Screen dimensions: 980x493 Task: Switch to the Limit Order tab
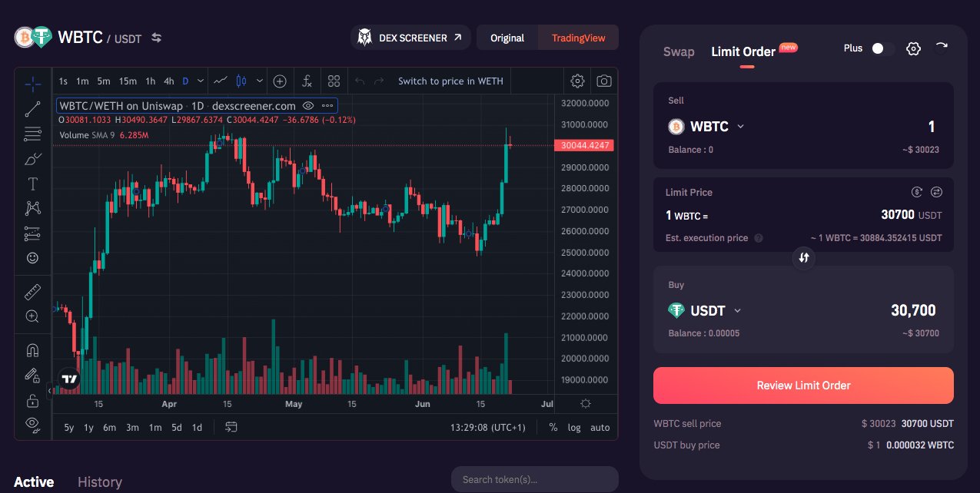tap(743, 51)
